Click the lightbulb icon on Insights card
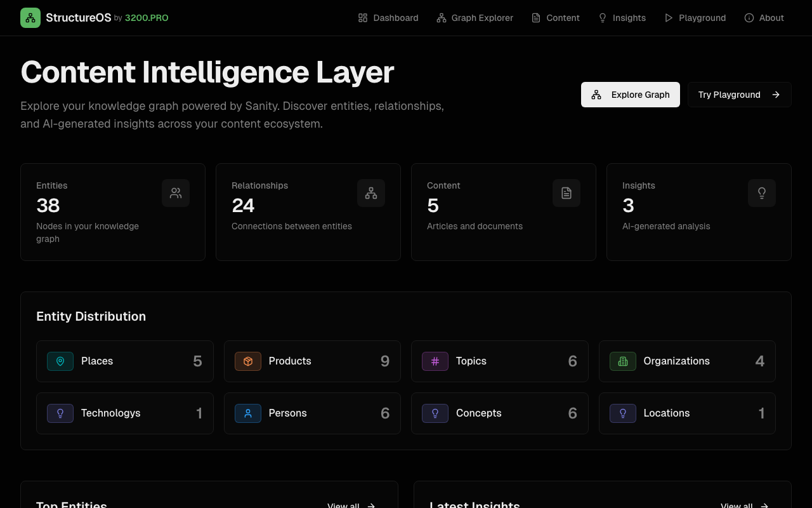The image size is (812, 508). coord(762,193)
